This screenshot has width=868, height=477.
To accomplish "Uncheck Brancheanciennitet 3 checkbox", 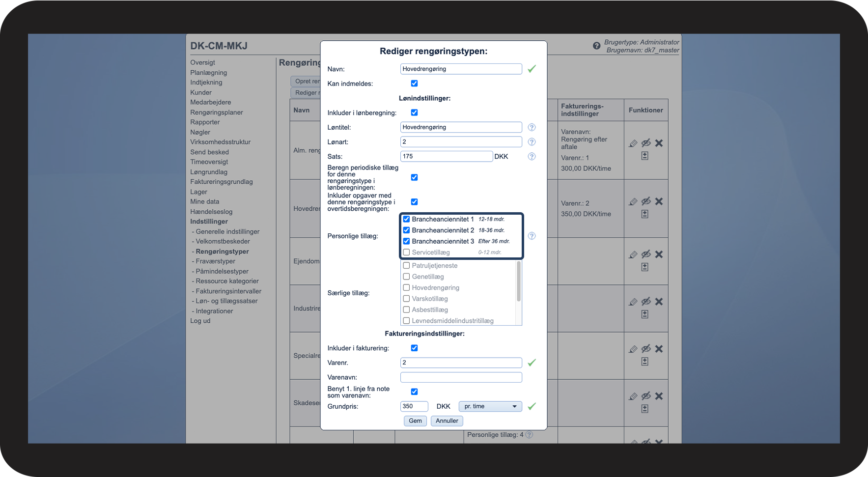I will tap(406, 241).
